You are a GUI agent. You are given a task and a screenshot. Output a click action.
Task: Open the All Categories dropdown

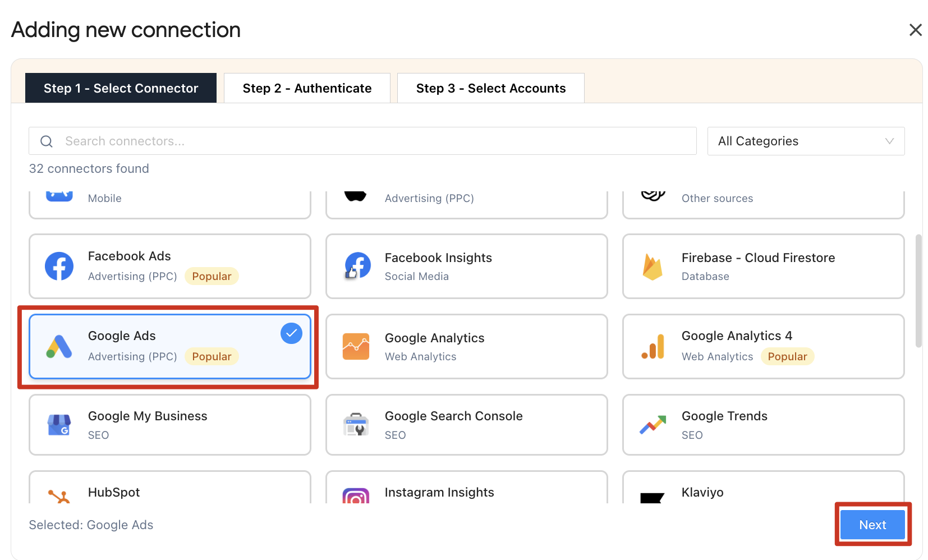(x=805, y=141)
